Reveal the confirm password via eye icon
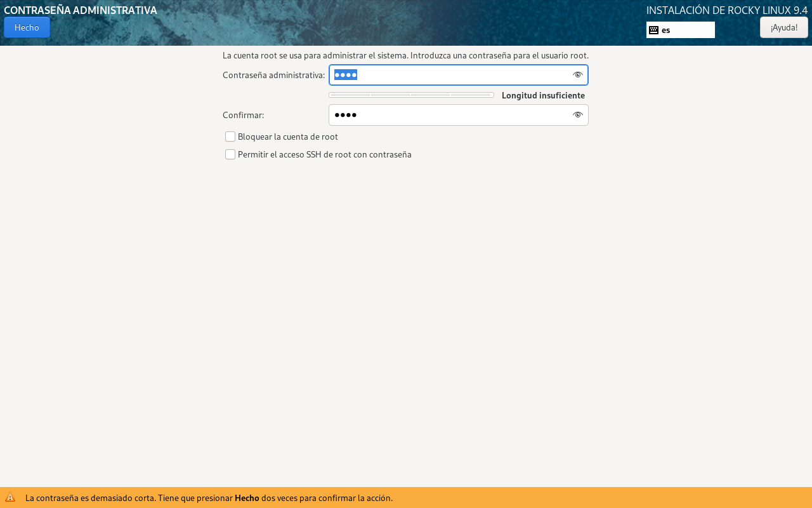 pos(577,115)
